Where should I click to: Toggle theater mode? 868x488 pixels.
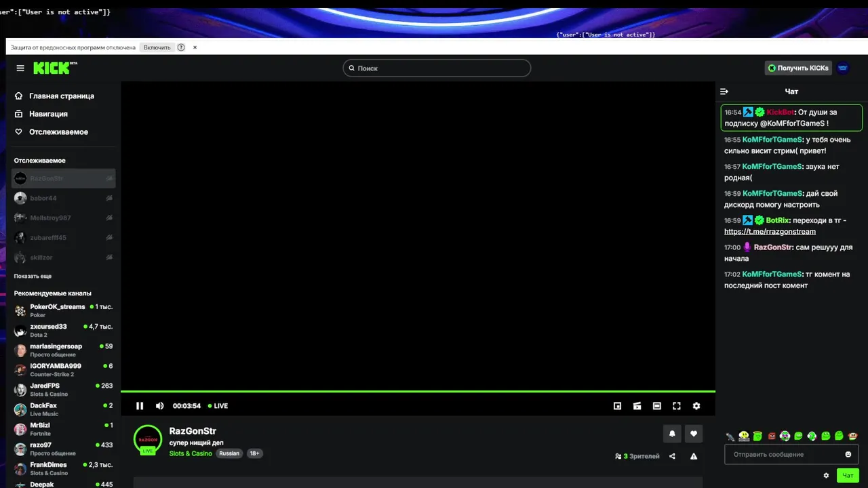(656, 406)
